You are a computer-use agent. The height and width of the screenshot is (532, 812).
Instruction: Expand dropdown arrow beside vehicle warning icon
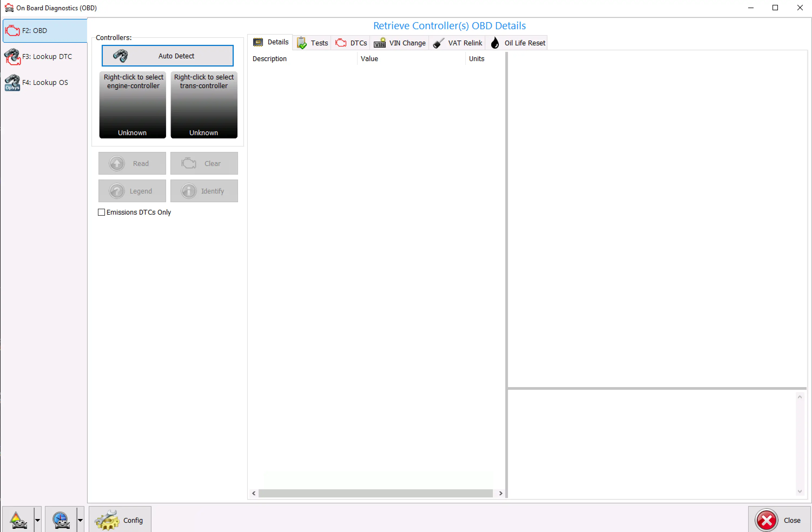(38, 520)
